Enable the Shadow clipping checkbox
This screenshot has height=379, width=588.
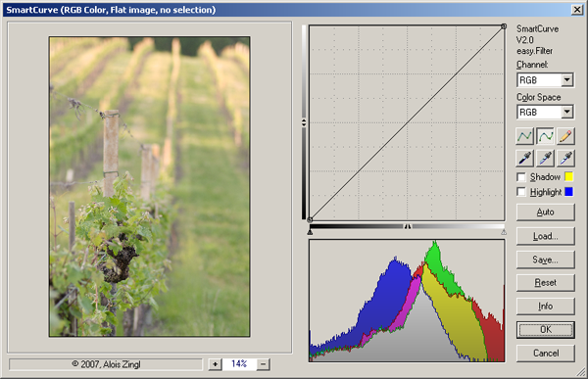click(521, 177)
